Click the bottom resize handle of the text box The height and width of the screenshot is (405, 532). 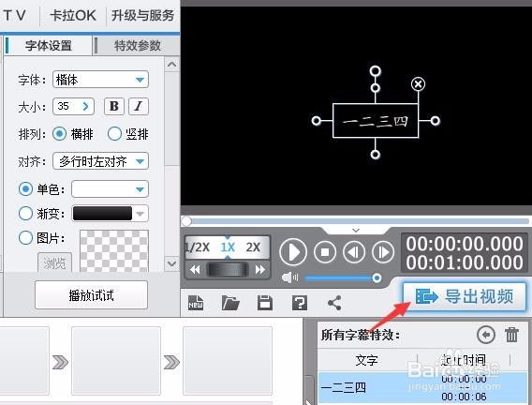click(375, 155)
